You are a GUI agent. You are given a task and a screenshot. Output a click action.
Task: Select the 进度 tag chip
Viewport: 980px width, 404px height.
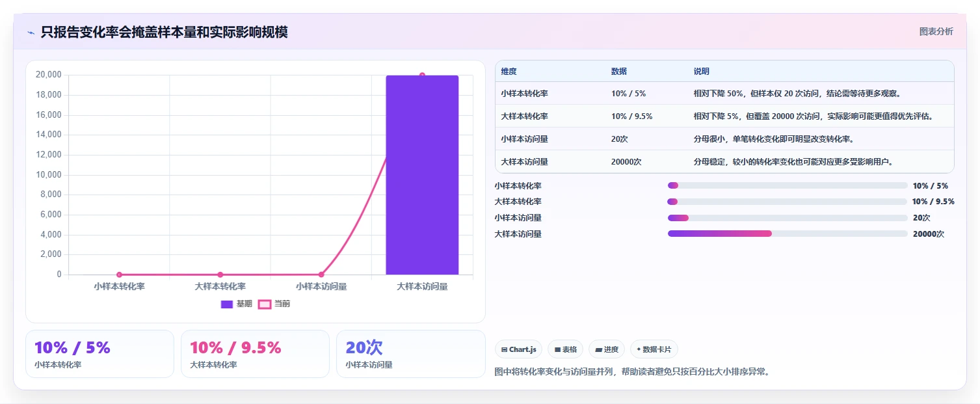[x=607, y=349]
